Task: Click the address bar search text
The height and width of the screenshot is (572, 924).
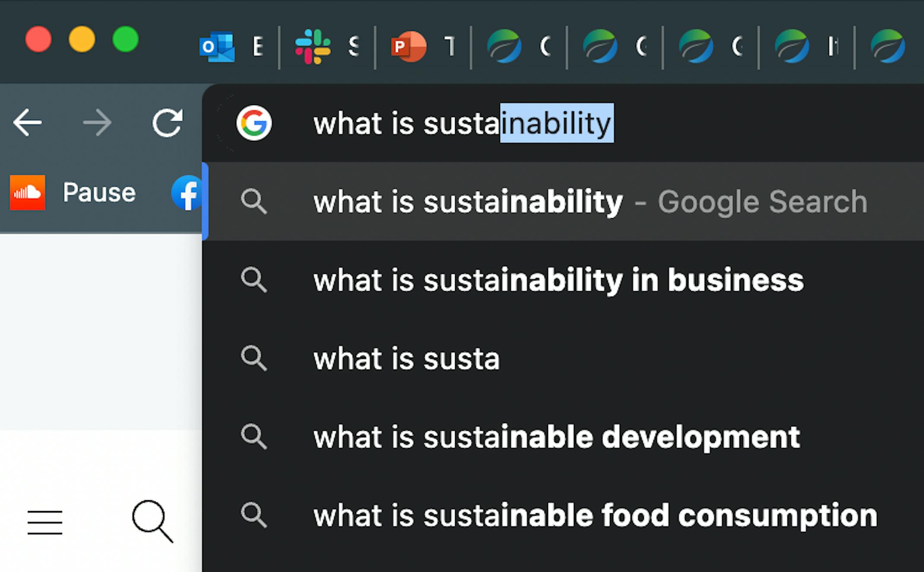Action: (462, 124)
